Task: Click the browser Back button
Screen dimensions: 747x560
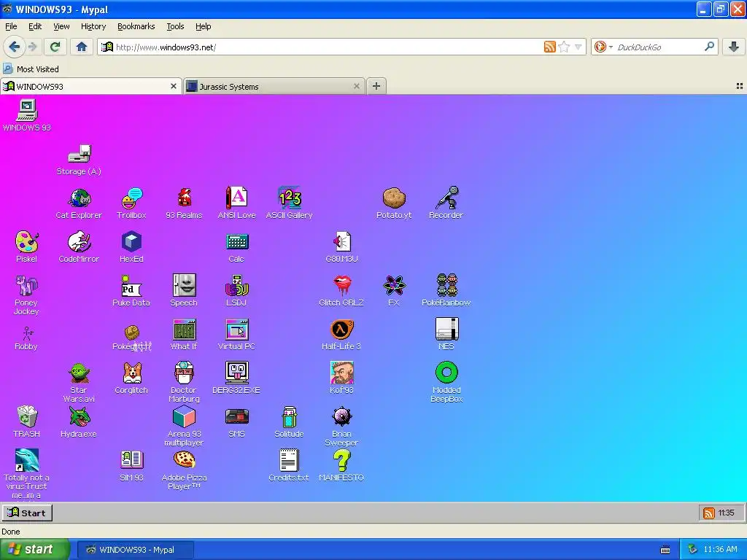Action: pyautogui.click(x=14, y=47)
